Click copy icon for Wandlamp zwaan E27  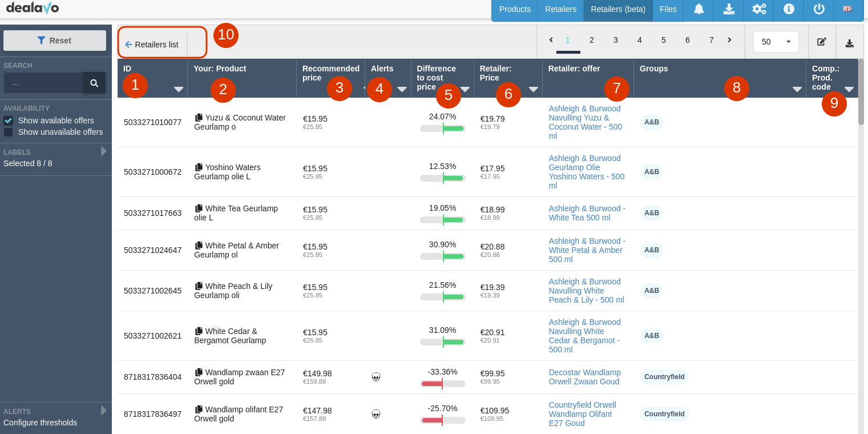(x=199, y=372)
